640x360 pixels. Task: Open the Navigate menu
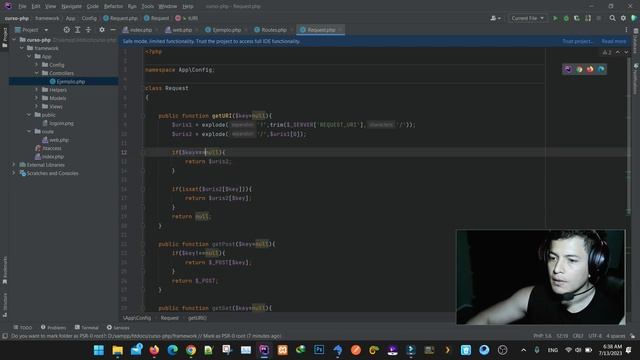(x=71, y=7)
